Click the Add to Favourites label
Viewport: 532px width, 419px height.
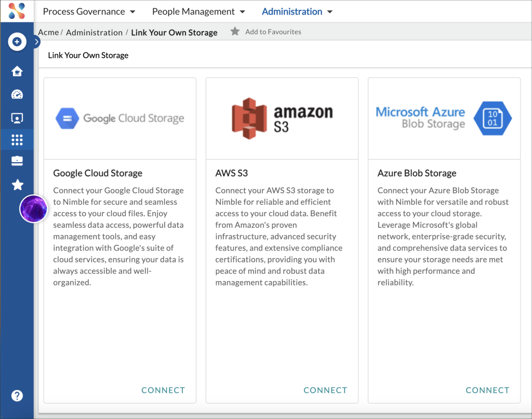pos(273,32)
